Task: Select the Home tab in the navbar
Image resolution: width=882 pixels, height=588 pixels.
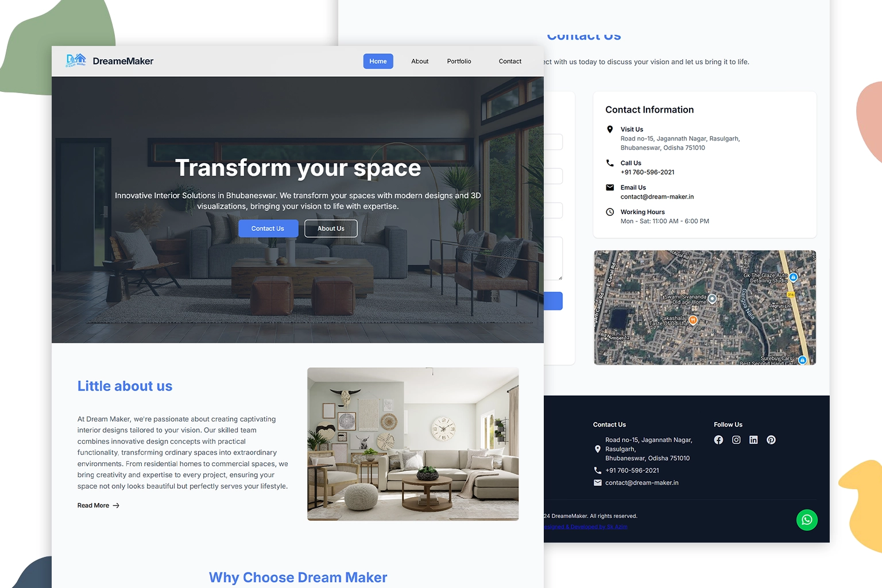Action: [x=378, y=61]
